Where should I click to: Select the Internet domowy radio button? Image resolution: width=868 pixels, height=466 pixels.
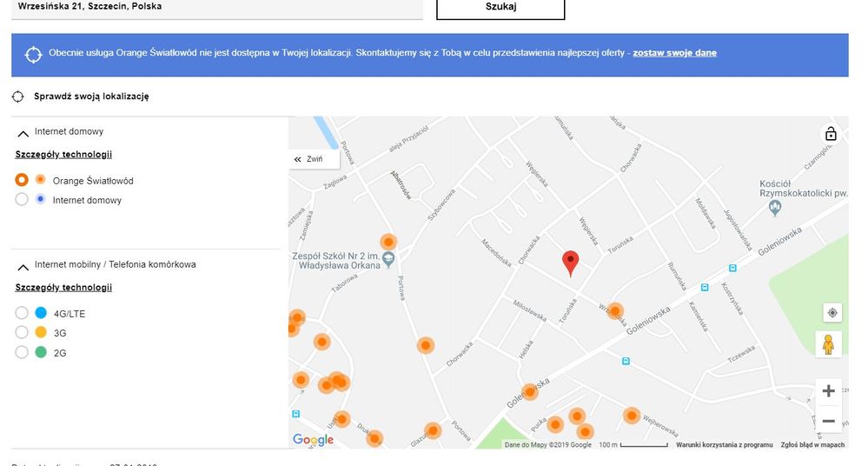23,200
